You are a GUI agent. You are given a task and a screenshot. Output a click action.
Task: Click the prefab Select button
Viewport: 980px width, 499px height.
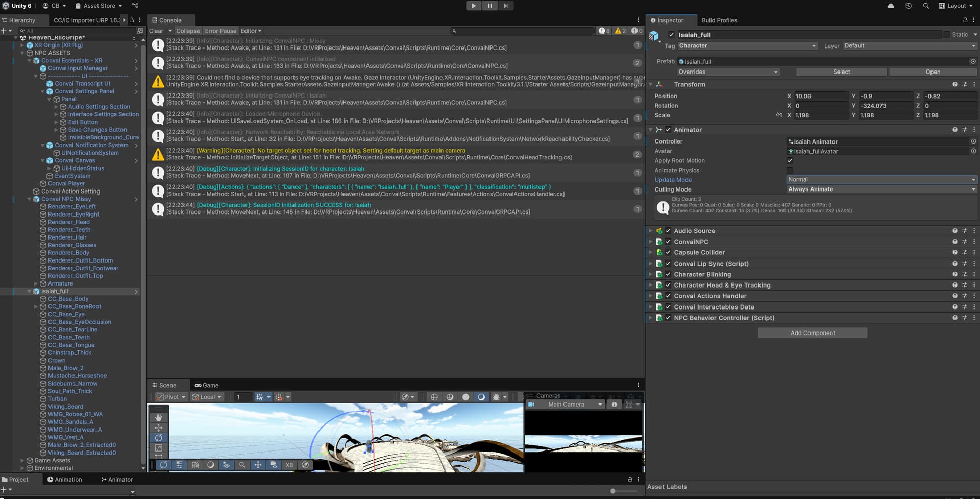coord(841,72)
